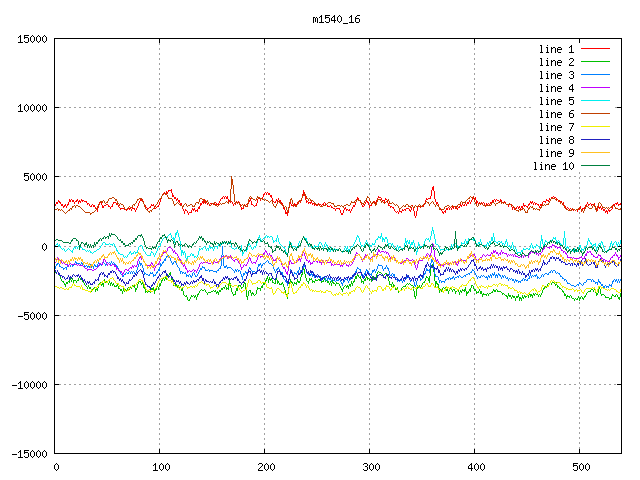Click the "line 5" legend label

click(x=556, y=101)
